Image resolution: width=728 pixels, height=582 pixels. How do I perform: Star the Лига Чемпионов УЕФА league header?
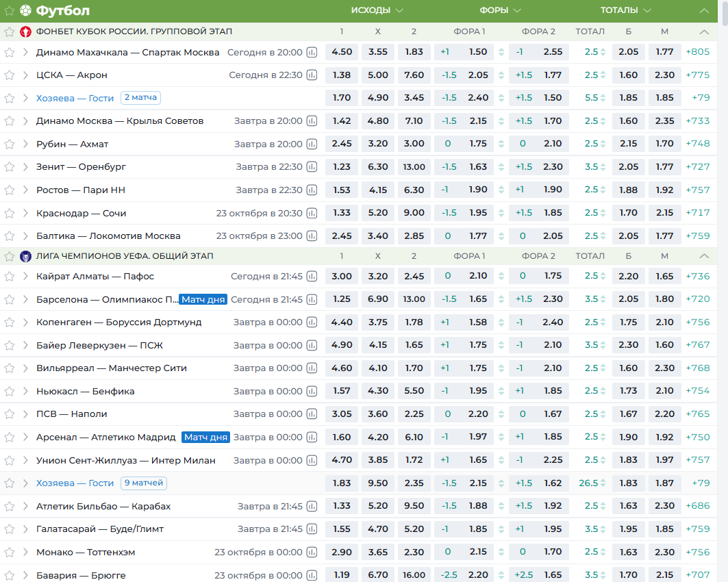[10, 256]
